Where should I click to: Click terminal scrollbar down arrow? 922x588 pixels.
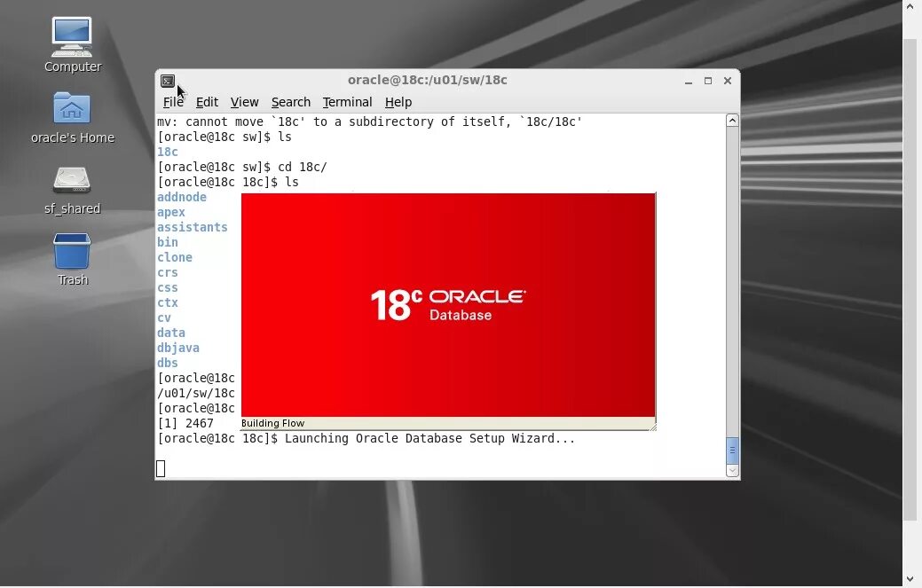point(732,471)
